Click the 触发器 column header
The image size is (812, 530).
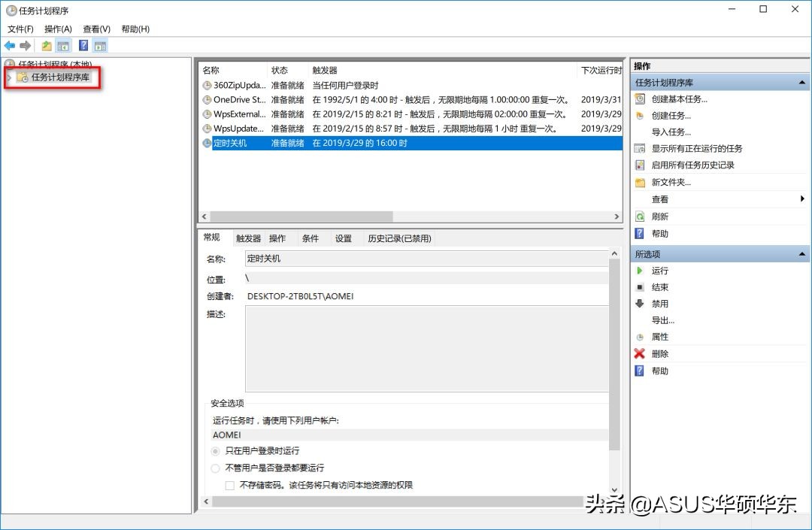[x=443, y=71]
